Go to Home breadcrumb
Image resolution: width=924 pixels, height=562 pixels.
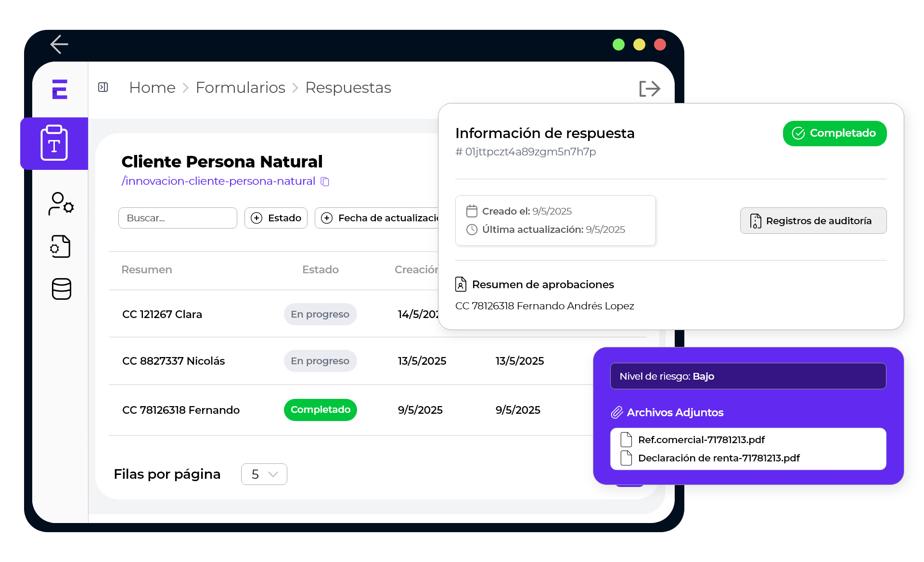click(152, 88)
